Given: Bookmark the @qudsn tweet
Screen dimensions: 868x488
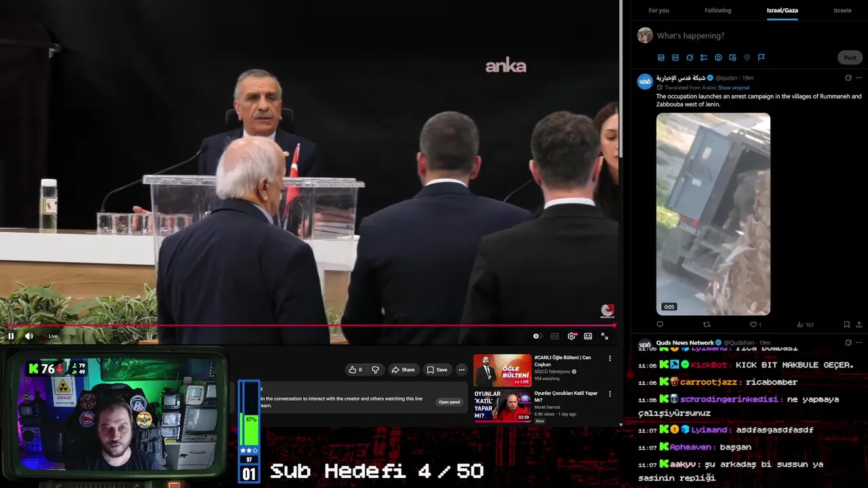Looking at the screenshot, I should coord(846,325).
